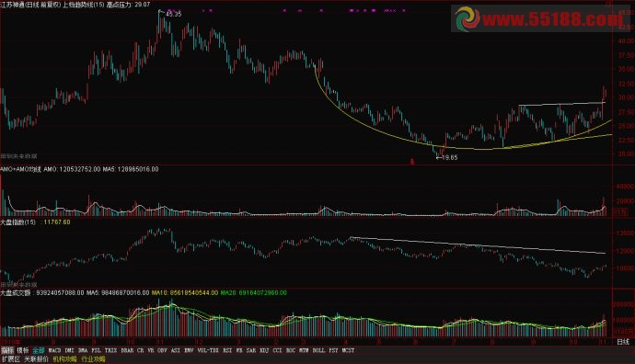Click the 13500 index axis label
This screenshot has height=364, width=635.
(626, 233)
